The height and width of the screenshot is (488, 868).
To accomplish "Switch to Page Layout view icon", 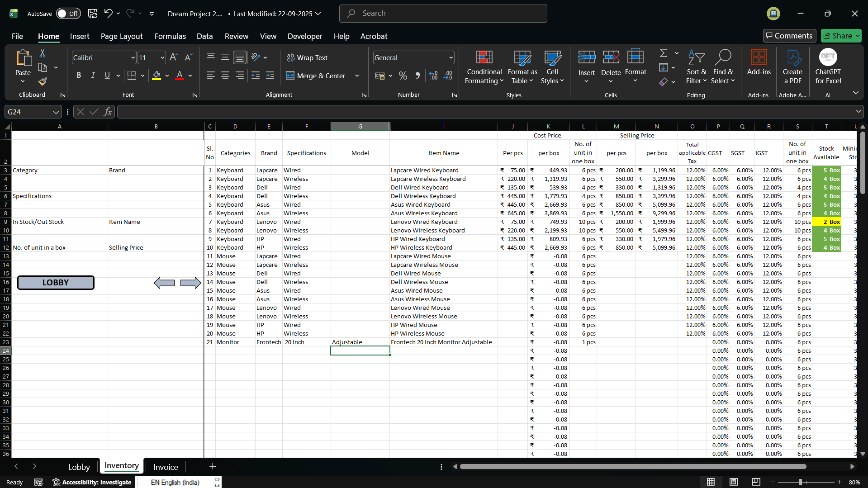I will [x=734, y=482].
